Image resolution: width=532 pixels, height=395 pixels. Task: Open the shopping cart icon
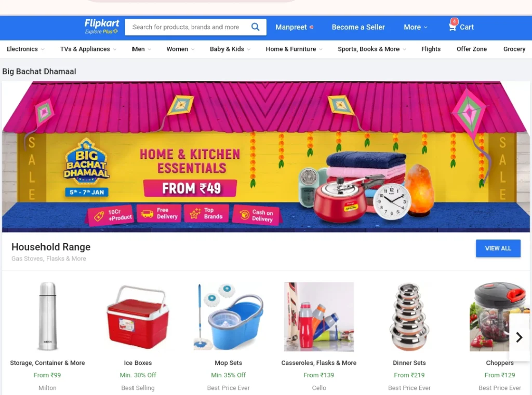pyautogui.click(x=453, y=26)
